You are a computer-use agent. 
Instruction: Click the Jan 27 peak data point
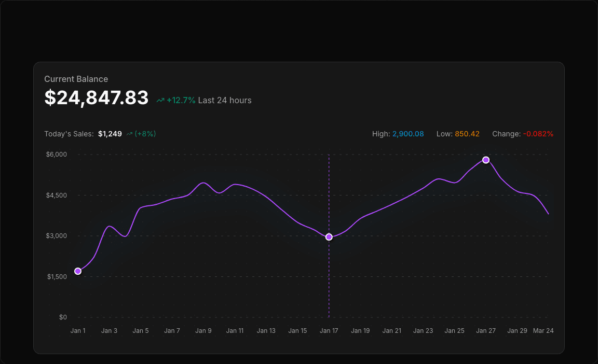486,160
